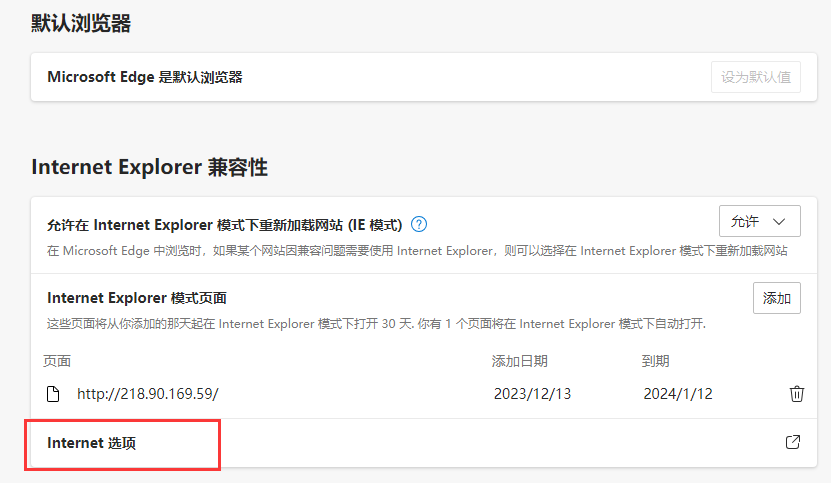Open the 允许 dropdown for IE mode

759,221
